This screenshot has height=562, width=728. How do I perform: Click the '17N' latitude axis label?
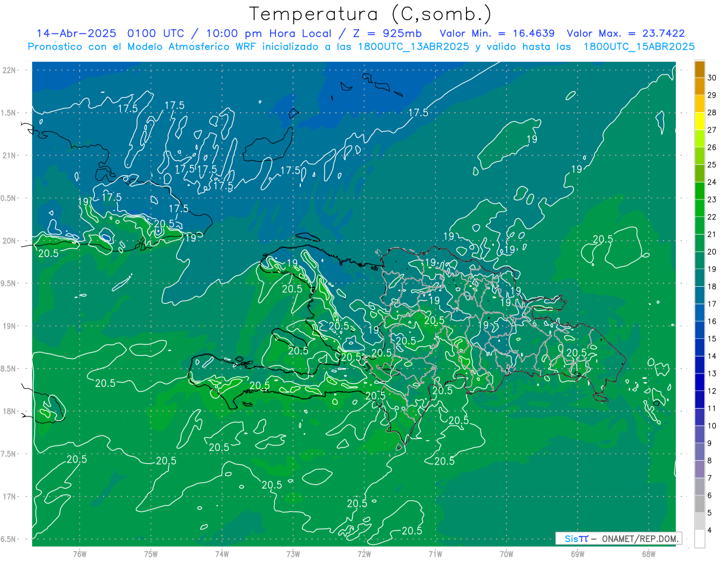pyautogui.click(x=10, y=497)
